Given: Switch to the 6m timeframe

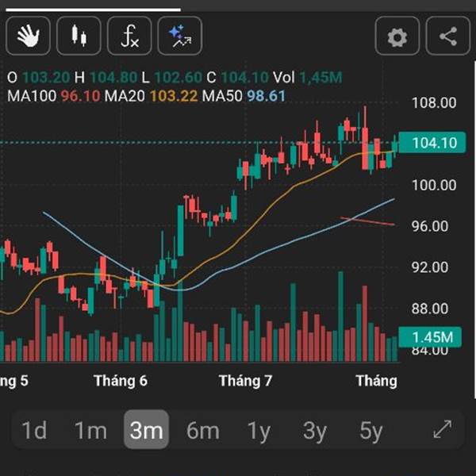Looking at the screenshot, I should (203, 430).
